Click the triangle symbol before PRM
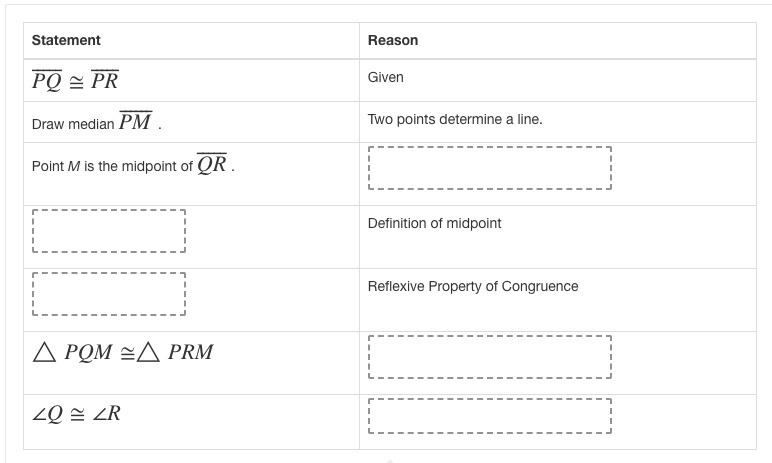This screenshot has height=463, width=772. click(148, 352)
